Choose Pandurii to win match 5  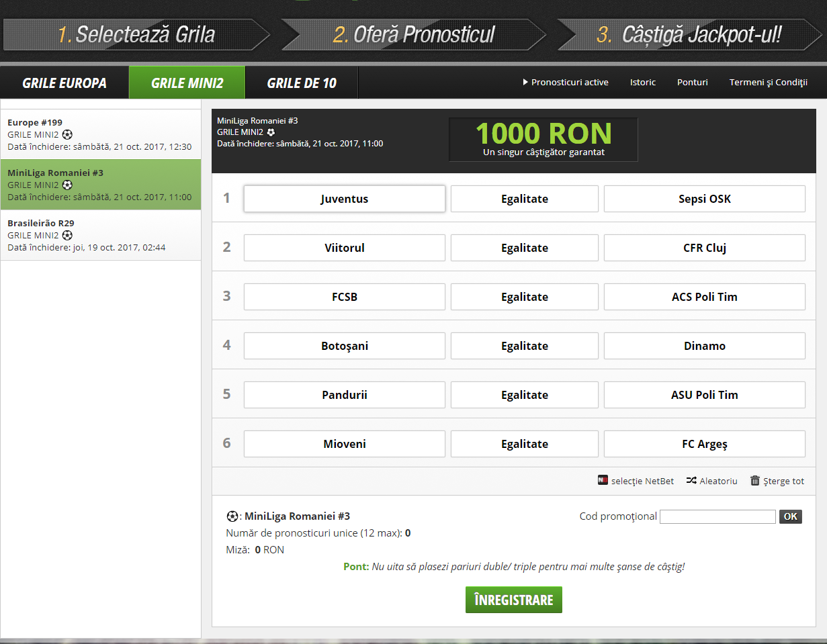(x=345, y=395)
